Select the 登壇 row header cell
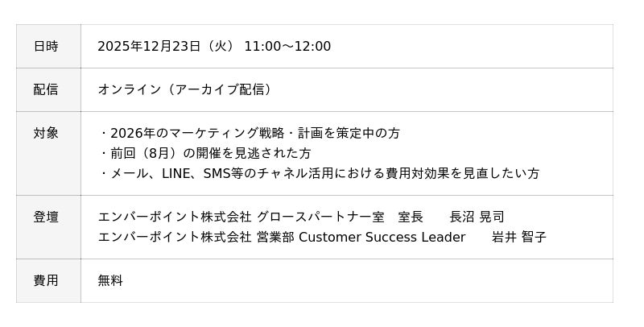The width and height of the screenshot is (644, 327). point(46,217)
